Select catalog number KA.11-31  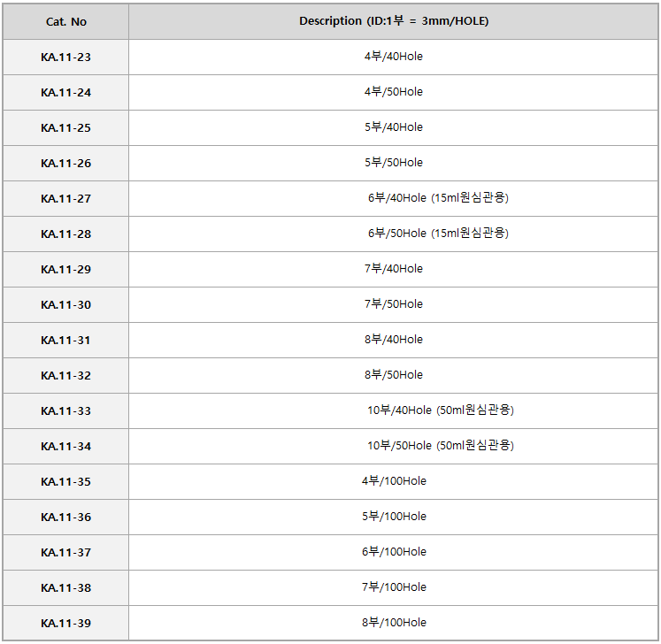click(65, 341)
